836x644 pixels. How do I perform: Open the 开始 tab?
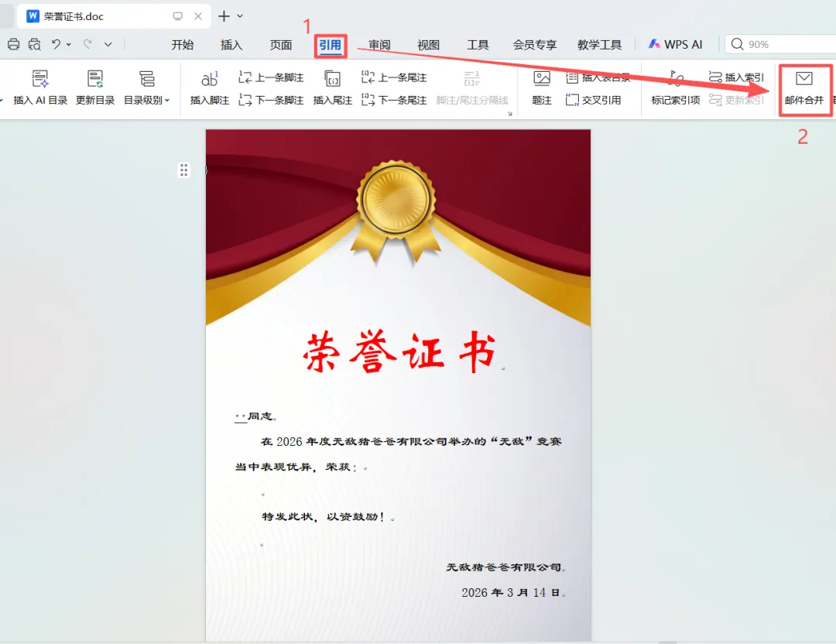coord(183,45)
